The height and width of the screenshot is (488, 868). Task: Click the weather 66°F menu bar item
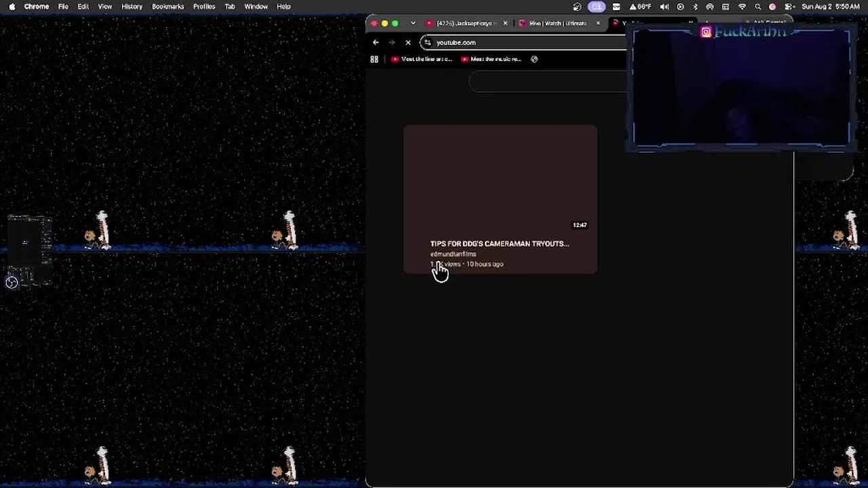coord(642,7)
